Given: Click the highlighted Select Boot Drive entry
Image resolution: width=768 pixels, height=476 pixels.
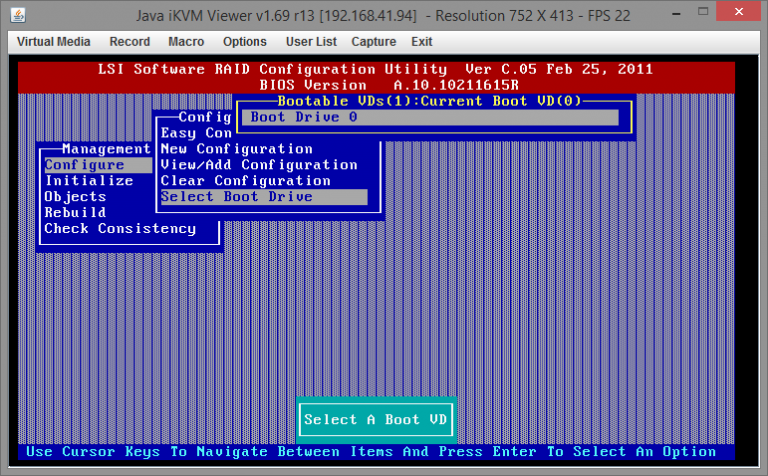Looking at the screenshot, I should point(237,197).
